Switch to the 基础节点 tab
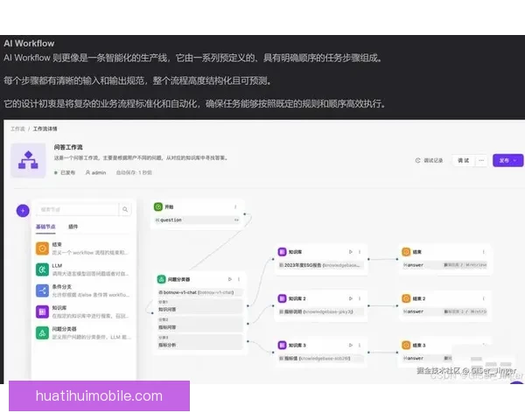The image size is (525, 420). tap(45, 227)
